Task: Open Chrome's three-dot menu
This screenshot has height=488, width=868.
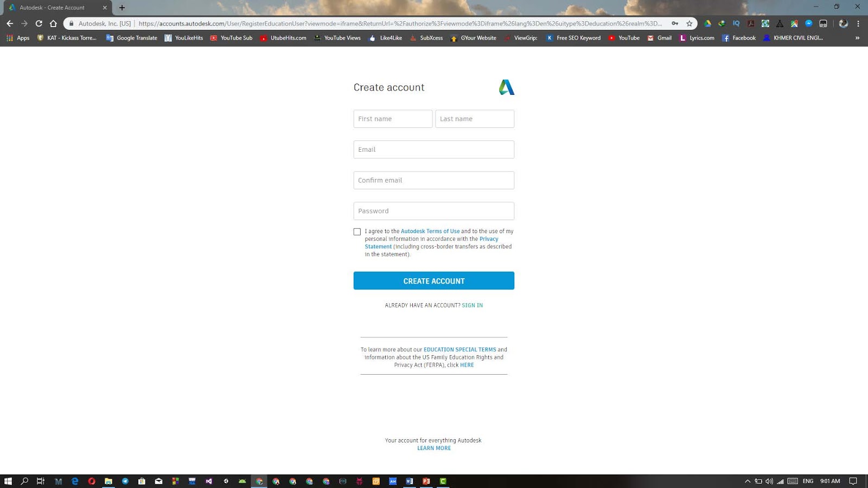Action: [x=859, y=23]
